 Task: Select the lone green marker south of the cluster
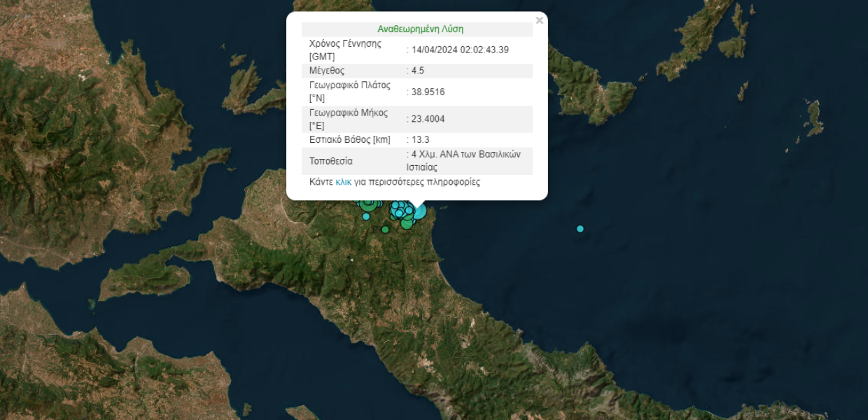pyautogui.click(x=385, y=229)
